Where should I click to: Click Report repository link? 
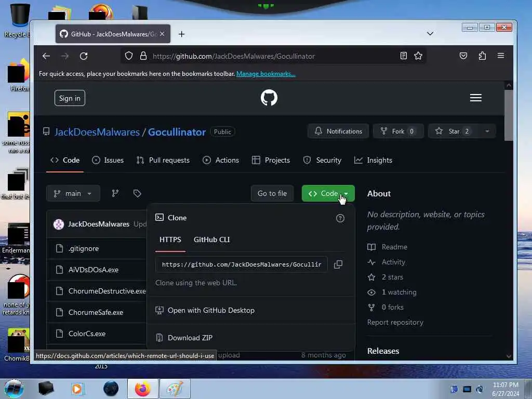coord(395,322)
